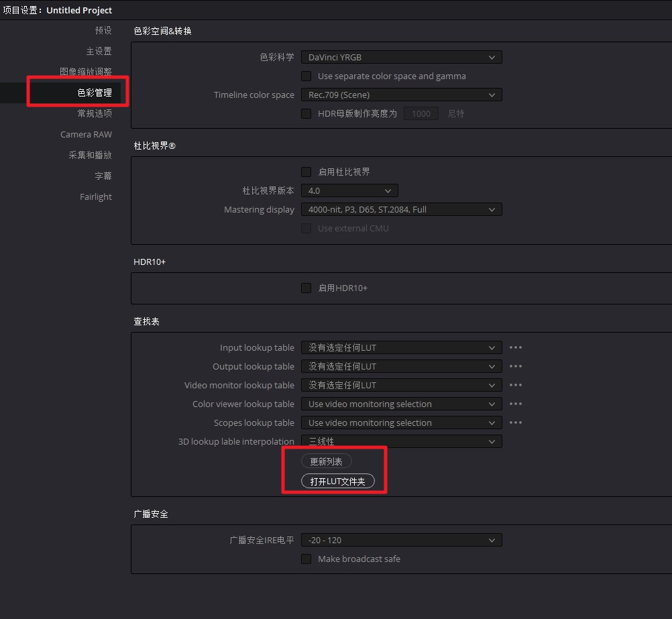Open Fairlight settings page

96,196
